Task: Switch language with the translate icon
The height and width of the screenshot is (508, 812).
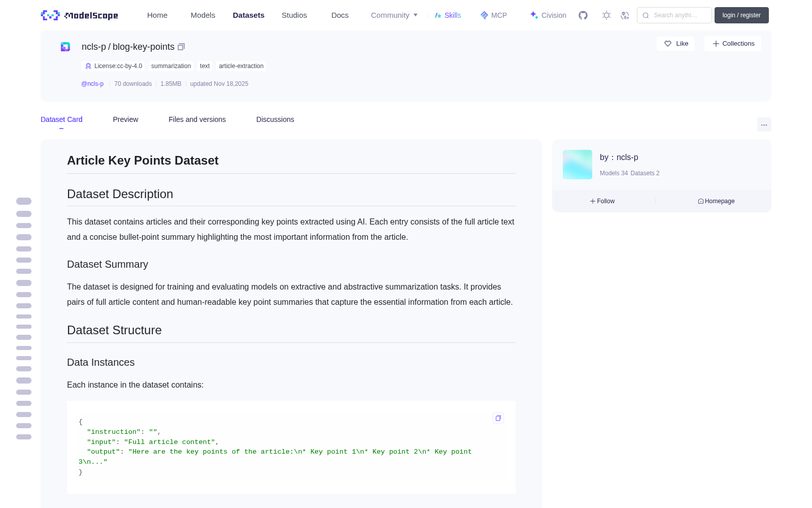Action: [x=625, y=15]
